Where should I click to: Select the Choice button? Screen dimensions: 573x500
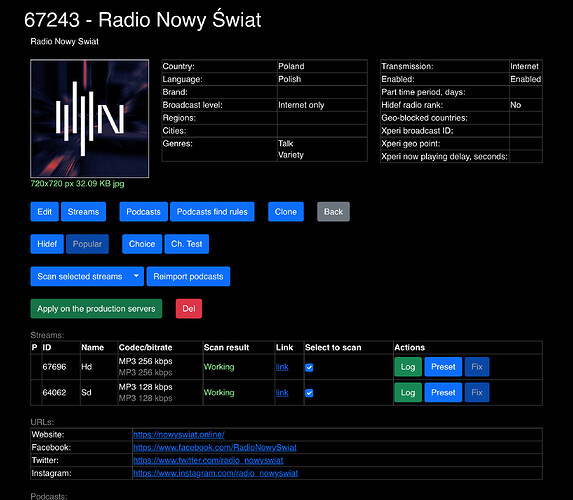[142, 244]
